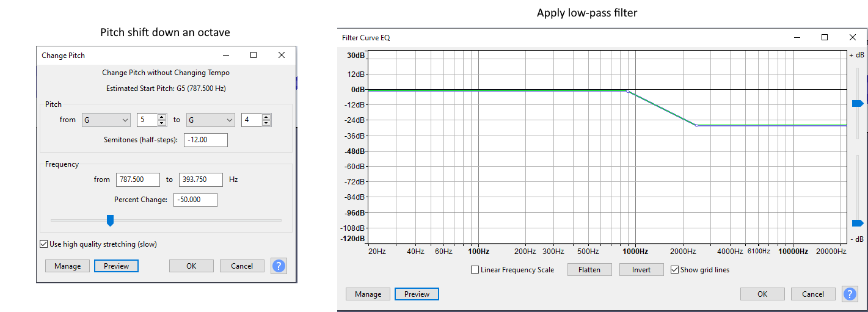
Task: Uncheck Show grid lines
Action: coord(674,270)
